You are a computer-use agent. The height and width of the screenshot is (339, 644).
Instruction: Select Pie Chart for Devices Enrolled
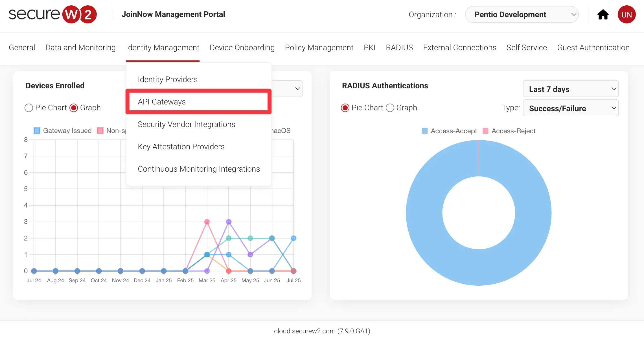29,108
